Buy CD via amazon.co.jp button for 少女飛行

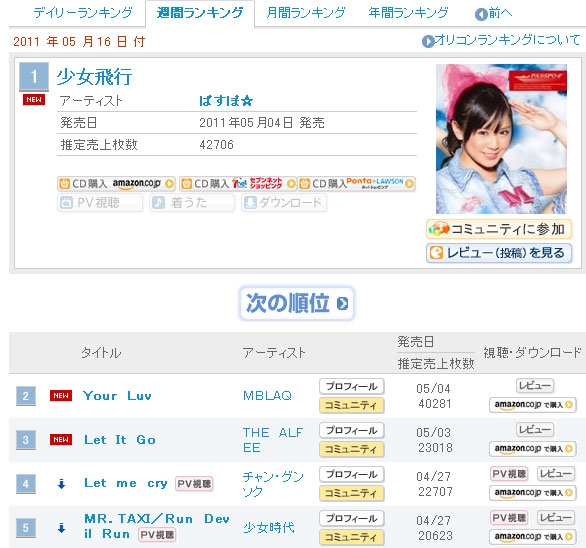[116, 184]
